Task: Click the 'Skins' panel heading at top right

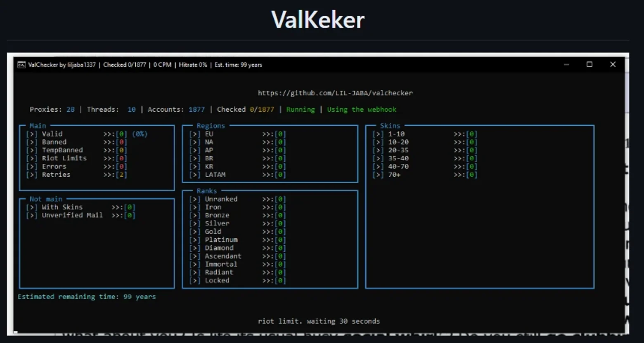Action: pyautogui.click(x=390, y=126)
